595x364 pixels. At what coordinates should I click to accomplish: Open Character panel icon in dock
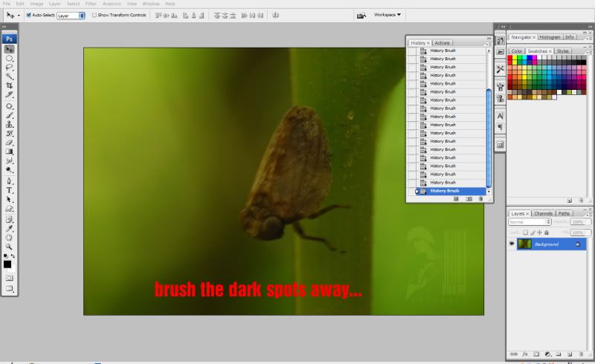point(500,116)
